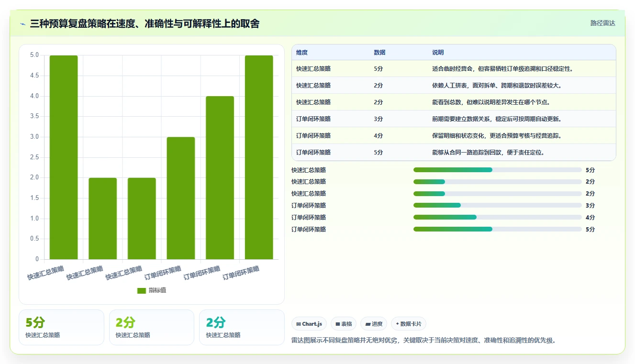Select the 表格 chip
Image resolution: width=635 pixels, height=364 pixels.
pos(344,324)
